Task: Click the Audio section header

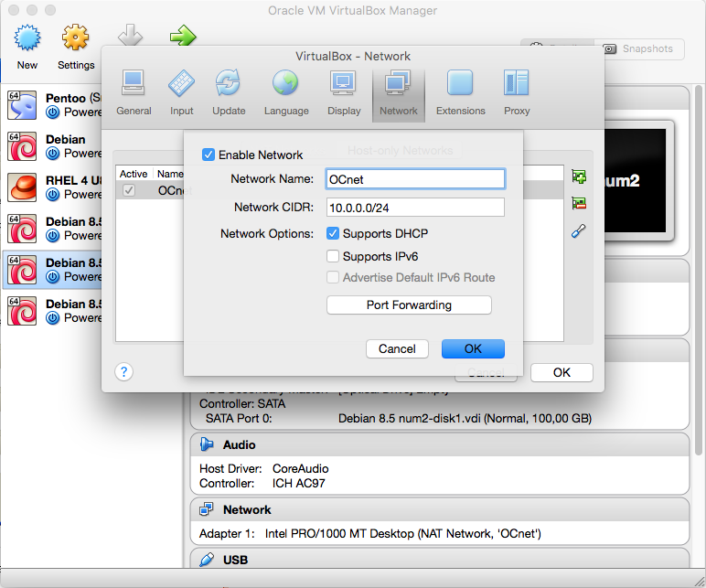Action: [x=440, y=444]
